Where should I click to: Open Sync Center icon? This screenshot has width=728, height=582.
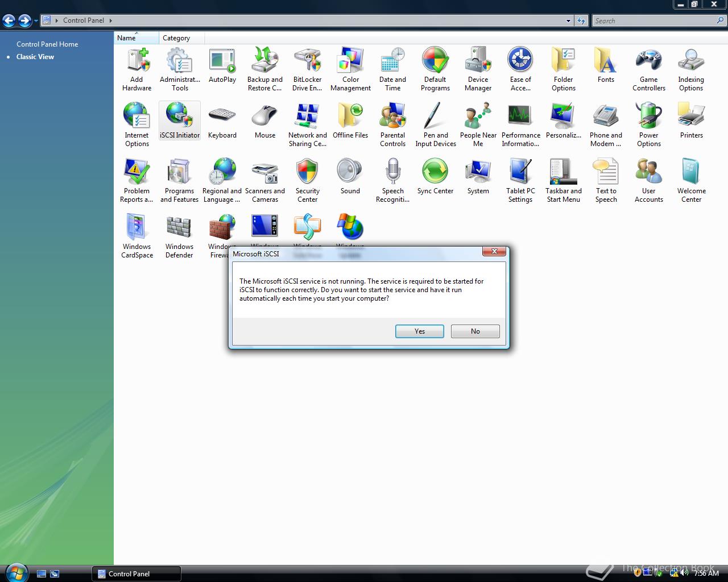pos(436,176)
